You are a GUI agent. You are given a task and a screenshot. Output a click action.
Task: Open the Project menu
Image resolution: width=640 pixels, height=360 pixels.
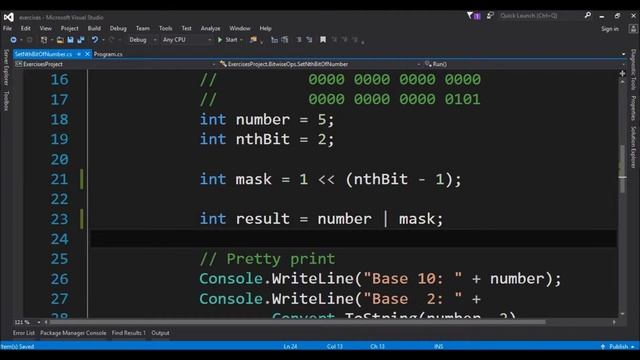pyautogui.click(x=69, y=28)
